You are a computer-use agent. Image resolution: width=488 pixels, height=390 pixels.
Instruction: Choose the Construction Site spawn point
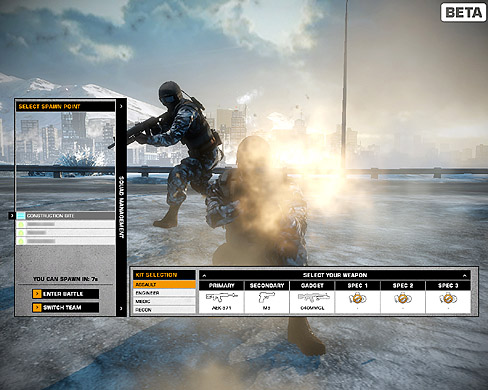[x=66, y=216]
